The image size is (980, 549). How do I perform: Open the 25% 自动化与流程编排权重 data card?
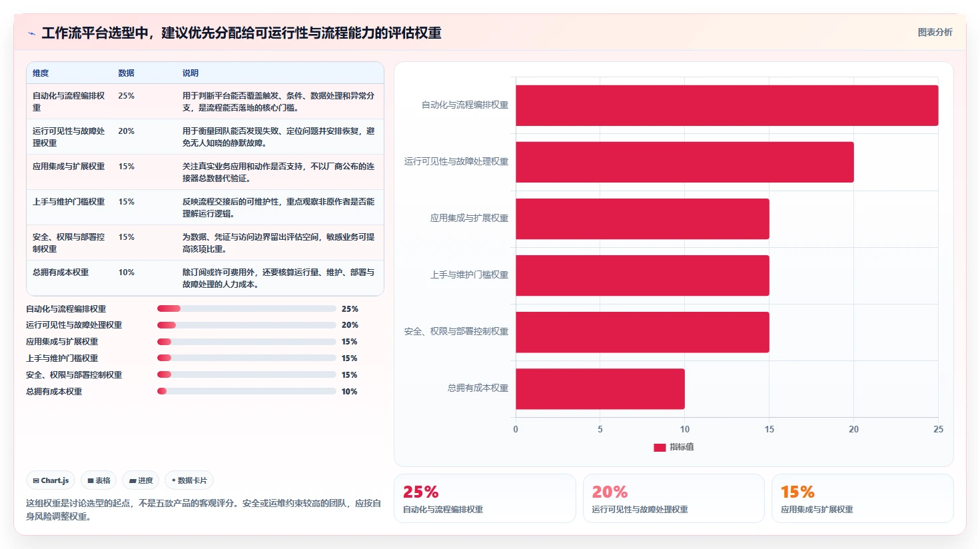click(485, 498)
